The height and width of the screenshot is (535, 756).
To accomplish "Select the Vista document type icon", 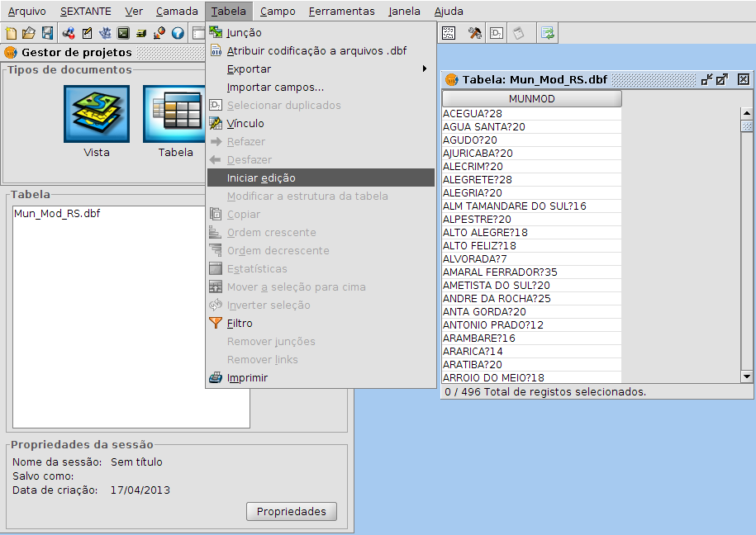I will tap(97, 114).
